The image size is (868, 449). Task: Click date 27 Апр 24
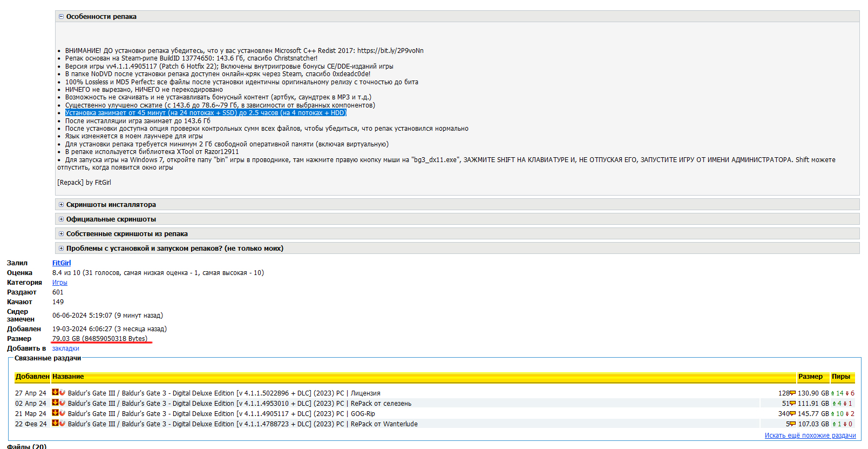pyautogui.click(x=31, y=393)
